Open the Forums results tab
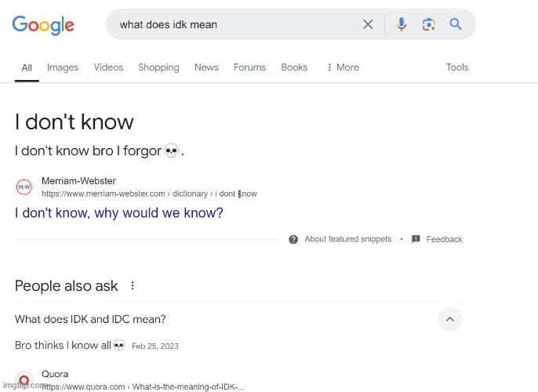 (x=249, y=67)
